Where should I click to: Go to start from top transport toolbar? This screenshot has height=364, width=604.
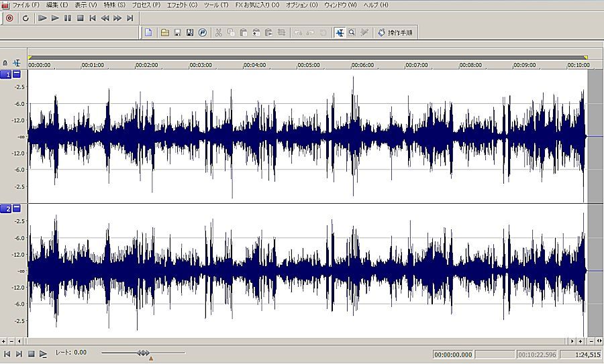tap(93, 18)
